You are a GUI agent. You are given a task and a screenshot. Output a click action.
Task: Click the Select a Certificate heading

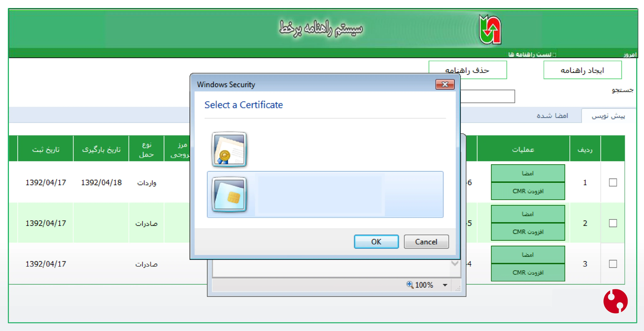[x=244, y=105]
